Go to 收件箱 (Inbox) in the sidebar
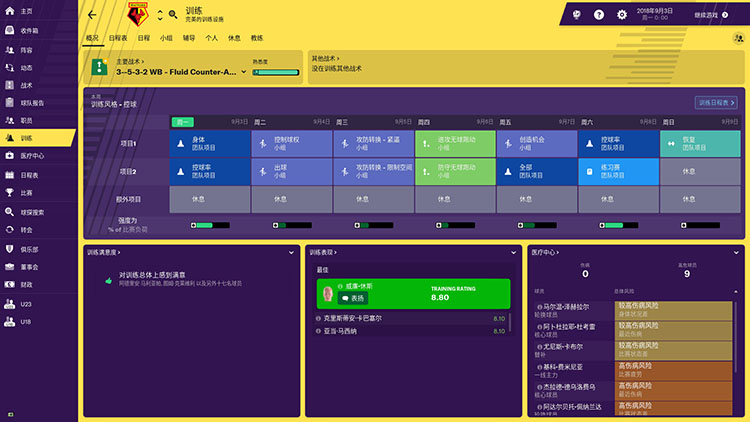 click(29, 30)
